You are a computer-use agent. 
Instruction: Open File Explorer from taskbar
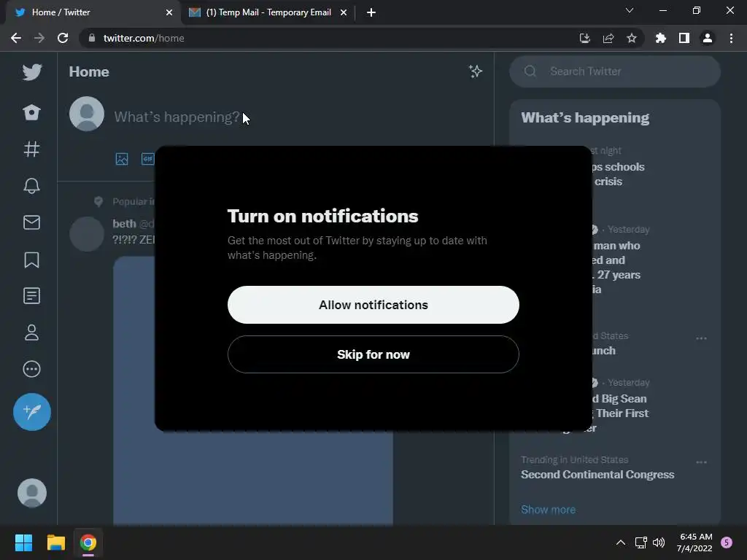[x=55, y=542]
